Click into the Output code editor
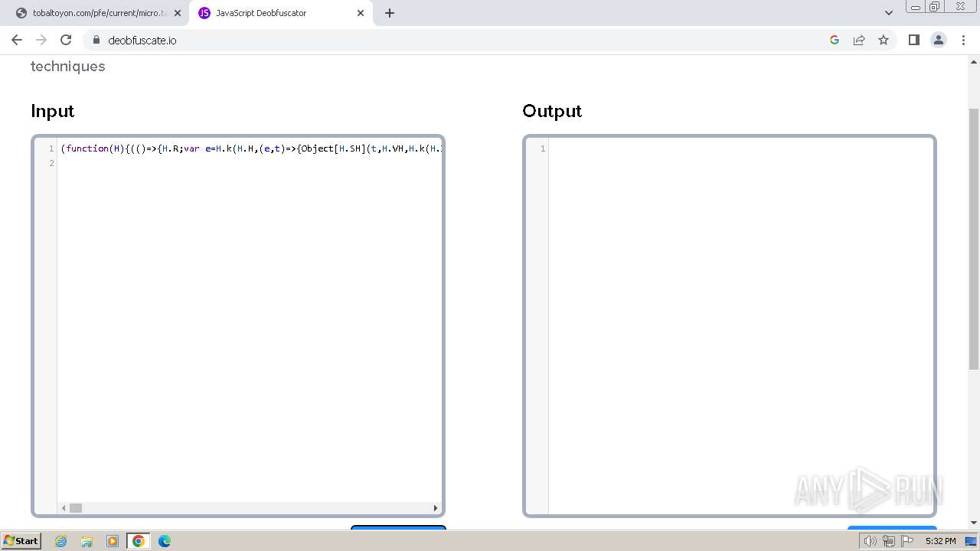980x551 pixels. (x=740, y=325)
